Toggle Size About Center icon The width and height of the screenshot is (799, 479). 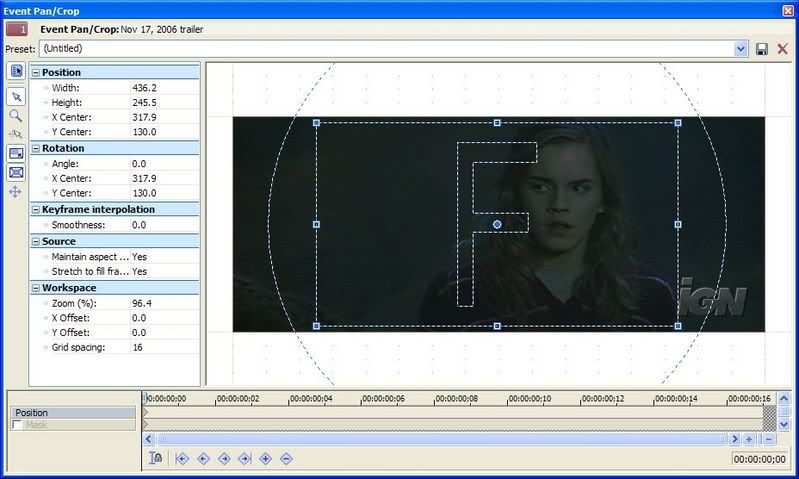[16, 172]
